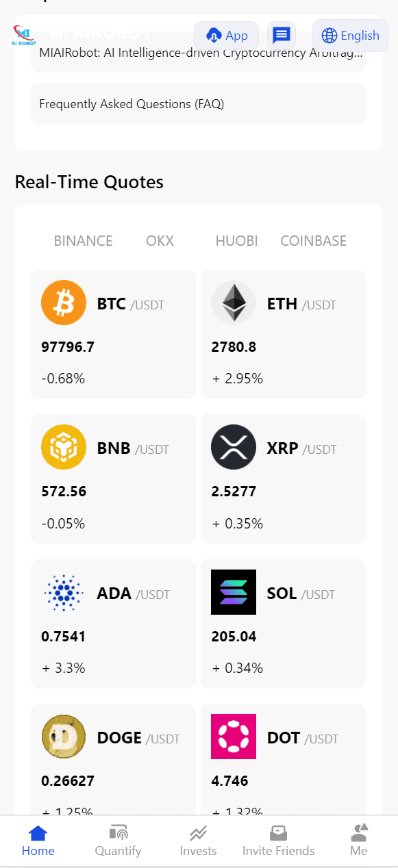Screen dimensions: 398x868
Task: Click the Polkadot DOT icon
Action: click(x=234, y=737)
